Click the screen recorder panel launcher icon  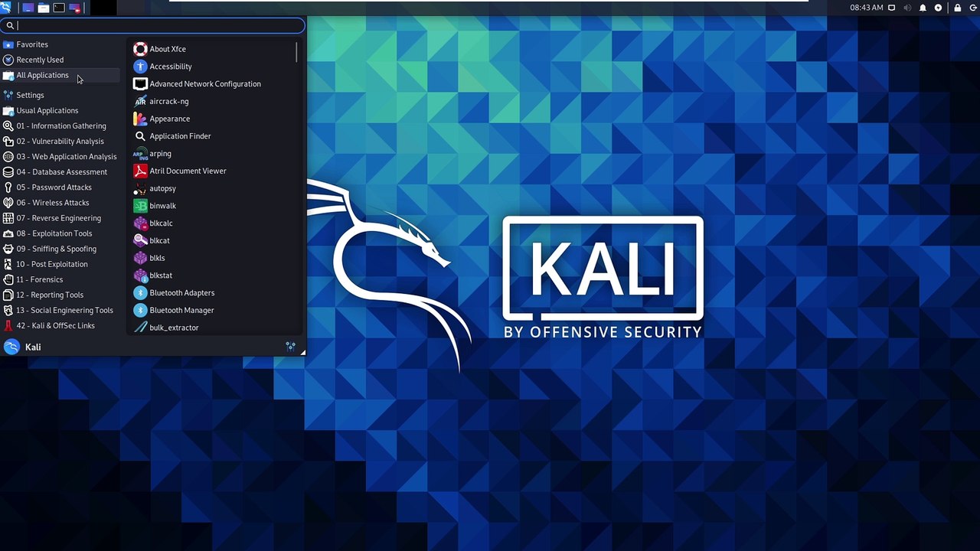tap(75, 8)
